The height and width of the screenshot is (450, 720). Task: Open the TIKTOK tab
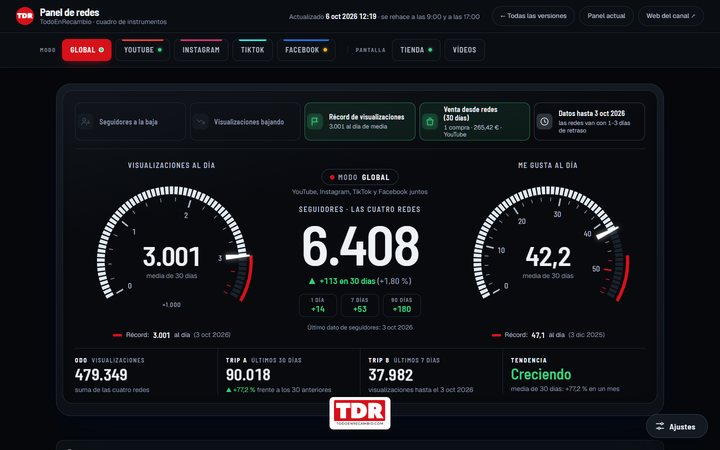click(x=253, y=50)
